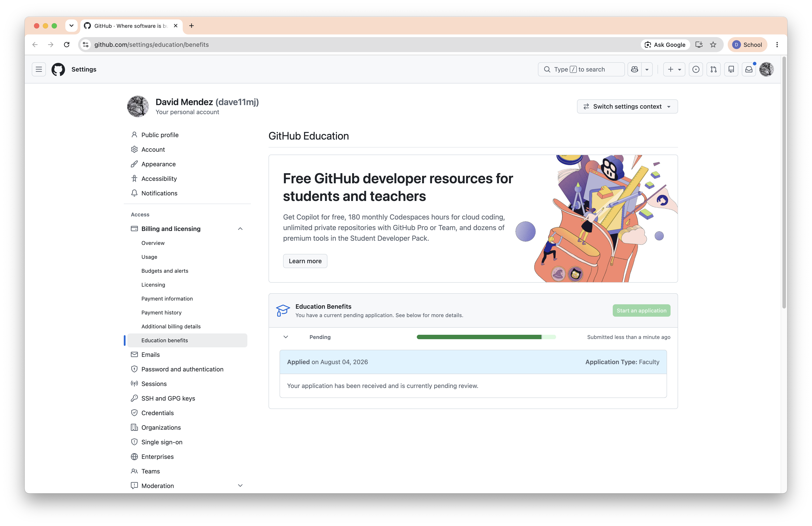Open Notifications settings in sidebar
The image size is (812, 526).
(187, 193)
